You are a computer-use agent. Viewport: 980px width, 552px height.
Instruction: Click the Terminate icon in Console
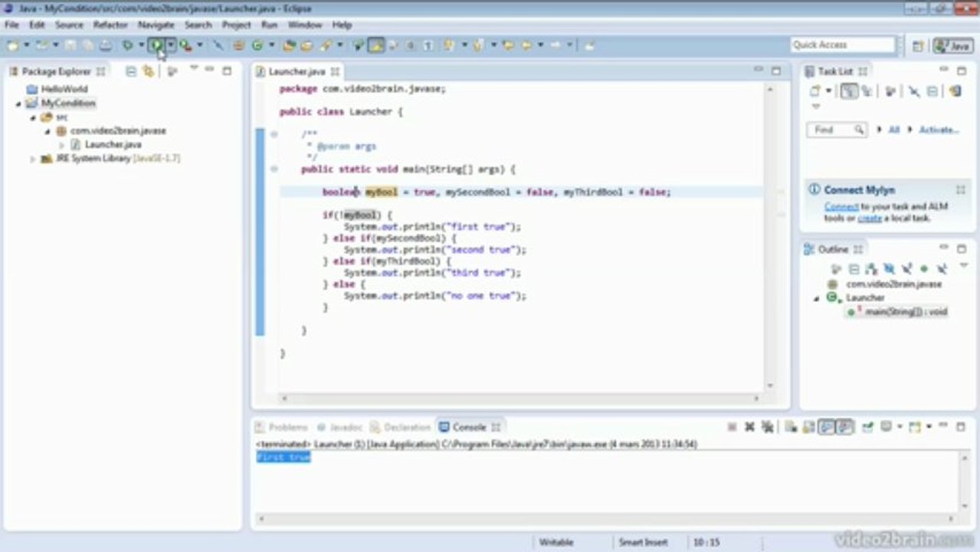[x=732, y=427]
